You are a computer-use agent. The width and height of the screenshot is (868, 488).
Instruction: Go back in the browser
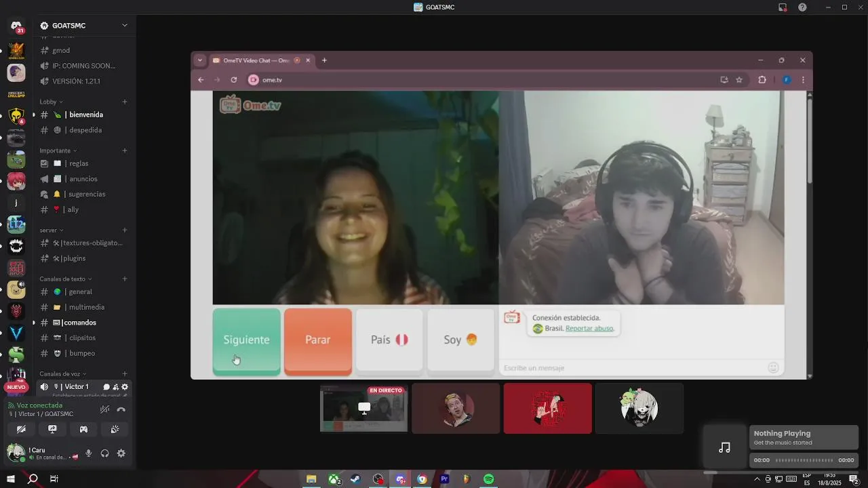(x=201, y=80)
